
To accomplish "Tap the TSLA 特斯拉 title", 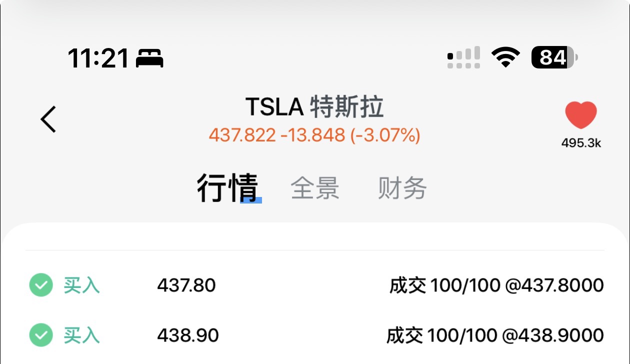I will click(314, 107).
